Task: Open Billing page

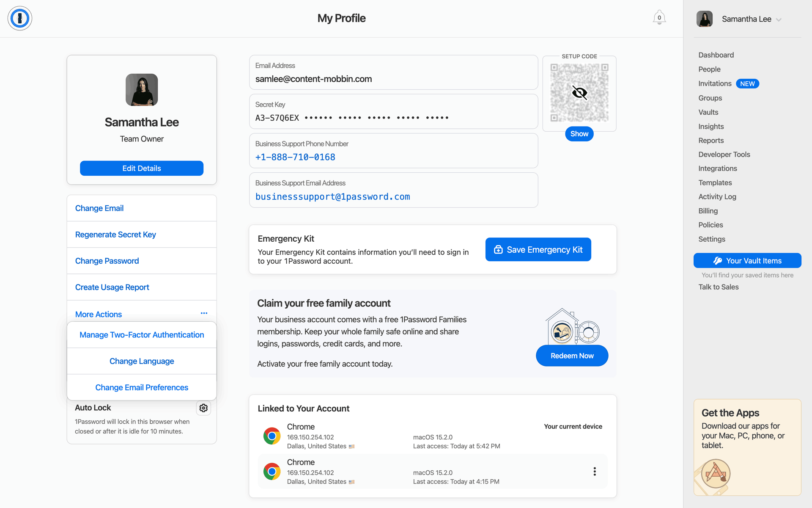Action: coord(708,211)
